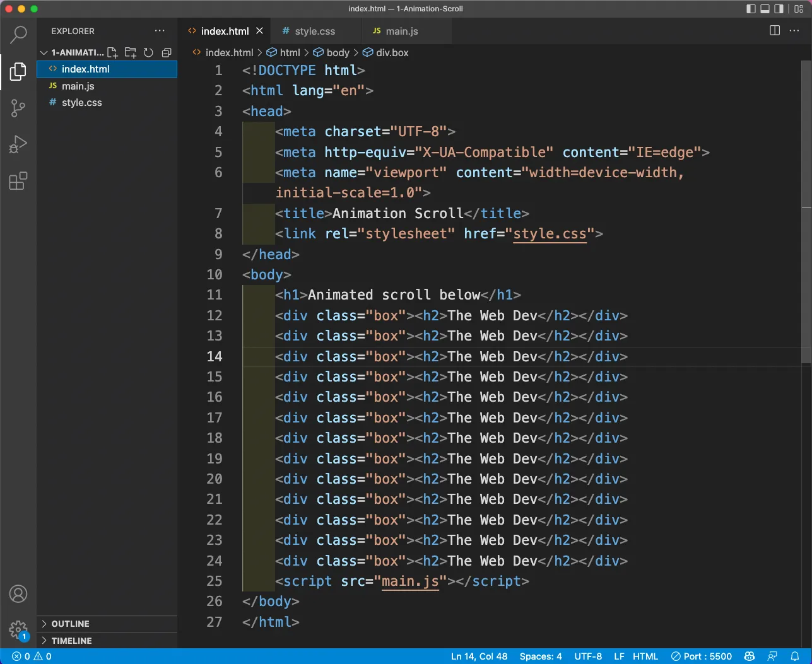Open index.html in the Explorer tree
This screenshot has height=664, width=812.
pos(107,69)
